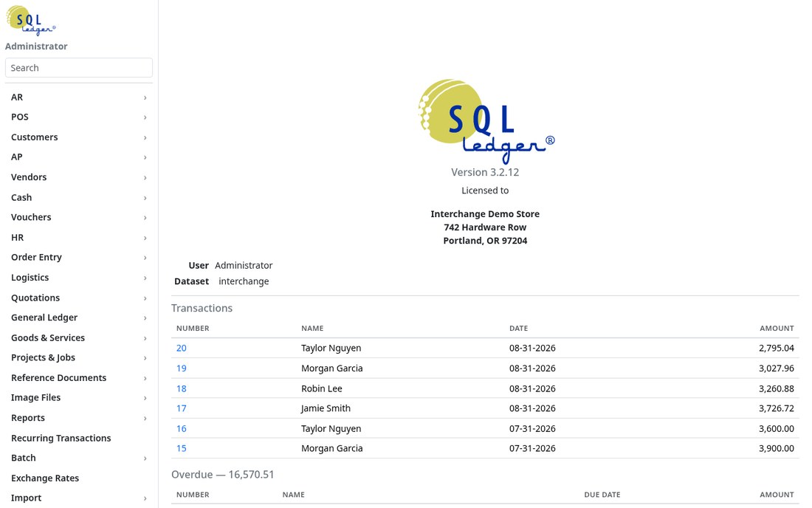Click Interchange Demo Store company name
The image size is (812, 508).
485,214
